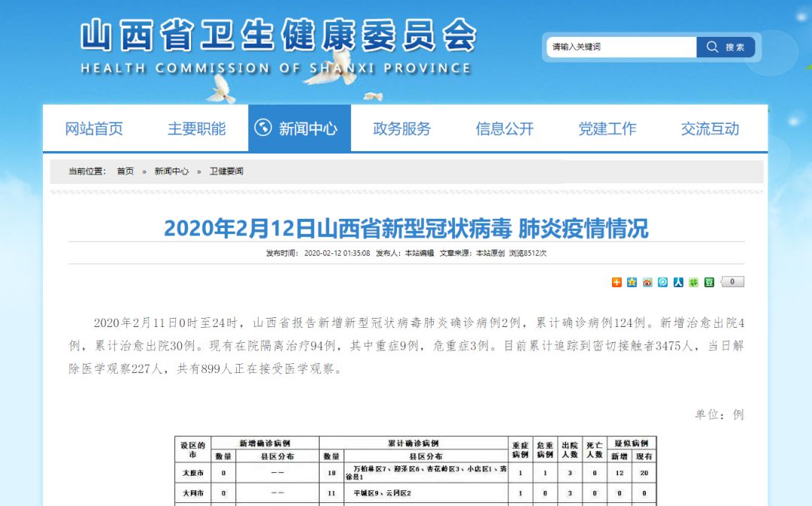The width and height of the screenshot is (812, 506).
Task: Share the article to Sina Weibo
Action: click(x=647, y=281)
